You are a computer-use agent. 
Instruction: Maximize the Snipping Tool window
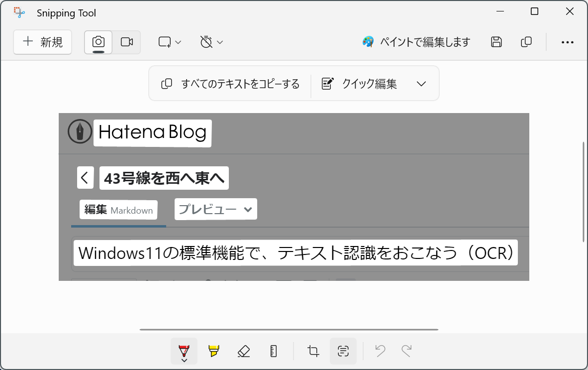(x=534, y=11)
